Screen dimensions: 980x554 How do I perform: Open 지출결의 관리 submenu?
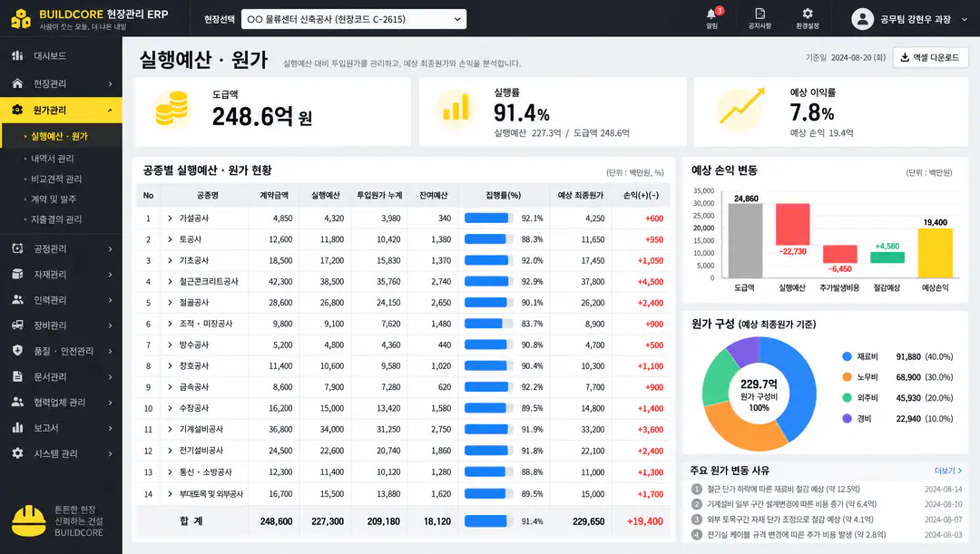56,219
